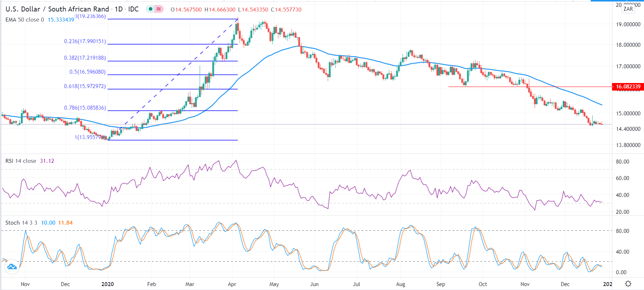Select the Fibonacci 0.382(17.219188) level label
The image size is (644, 290).
pyautogui.click(x=85, y=58)
